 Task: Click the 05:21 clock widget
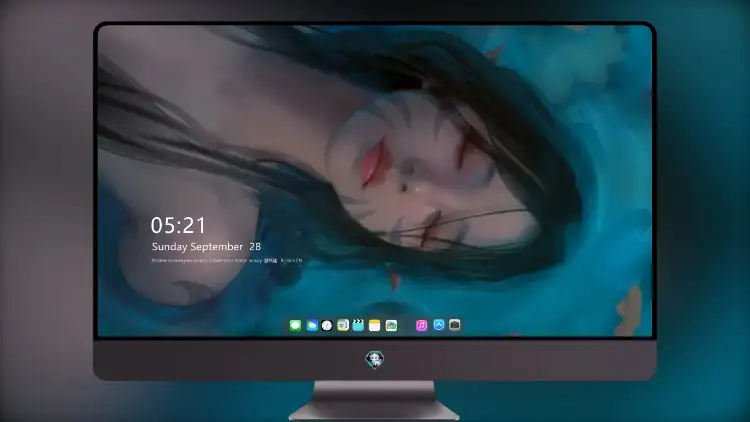click(x=178, y=225)
